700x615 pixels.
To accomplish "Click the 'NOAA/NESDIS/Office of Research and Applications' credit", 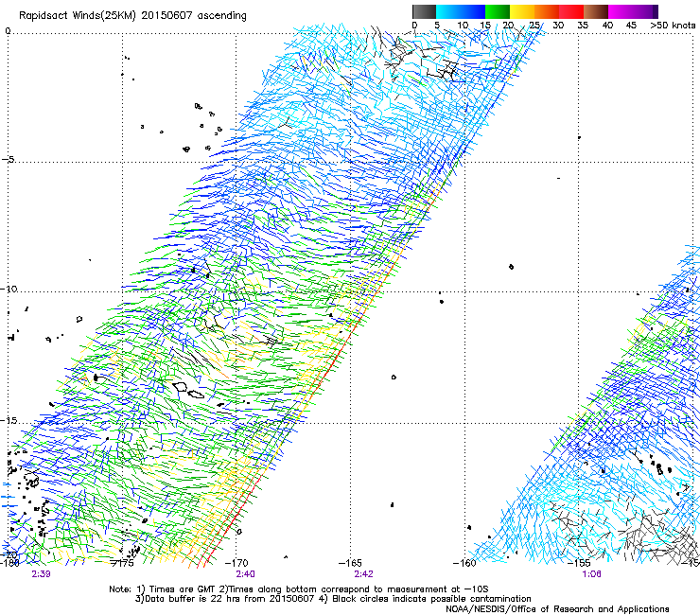I will (x=557, y=608).
